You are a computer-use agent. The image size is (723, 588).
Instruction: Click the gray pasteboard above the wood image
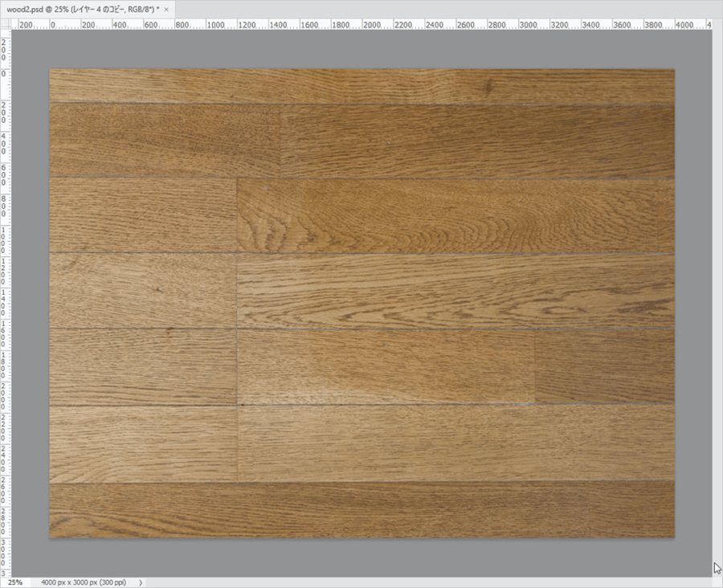[x=361, y=50]
